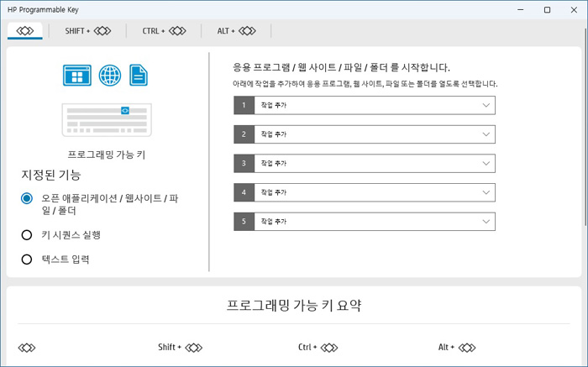Open the third 작업 추가 dropdown
The width and height of the screenshot is (588, 367).
tap(365, 164)
